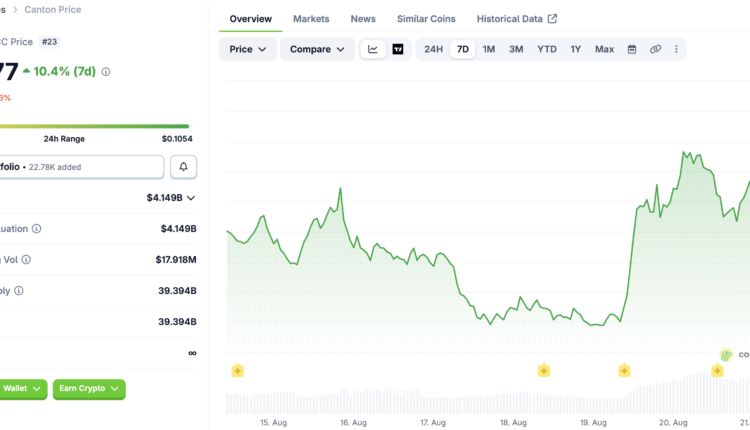Select the 1M time range
Screen dimensions: 750x430
point(488,49)
